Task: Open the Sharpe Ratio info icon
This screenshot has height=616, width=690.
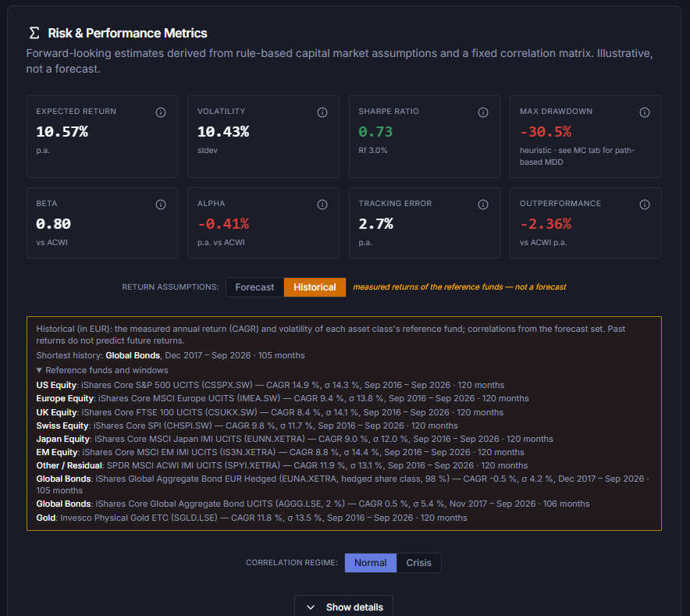Action: pos(482,112)
